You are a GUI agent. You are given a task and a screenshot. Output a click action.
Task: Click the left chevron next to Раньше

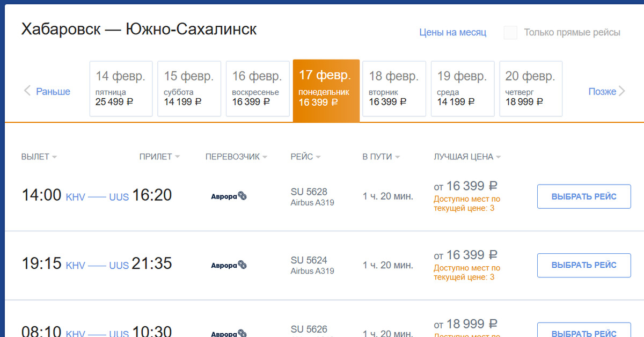coord(27,91)
